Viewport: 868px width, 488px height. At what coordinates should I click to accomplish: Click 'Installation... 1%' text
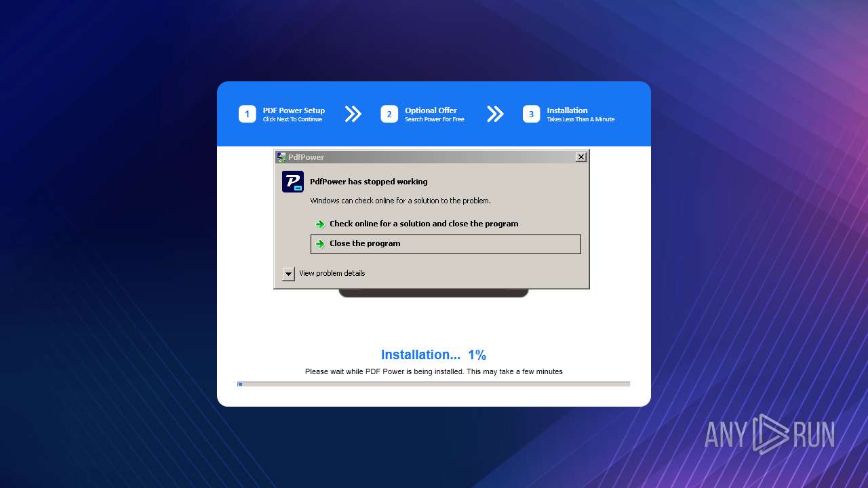(x=433, y=355)
